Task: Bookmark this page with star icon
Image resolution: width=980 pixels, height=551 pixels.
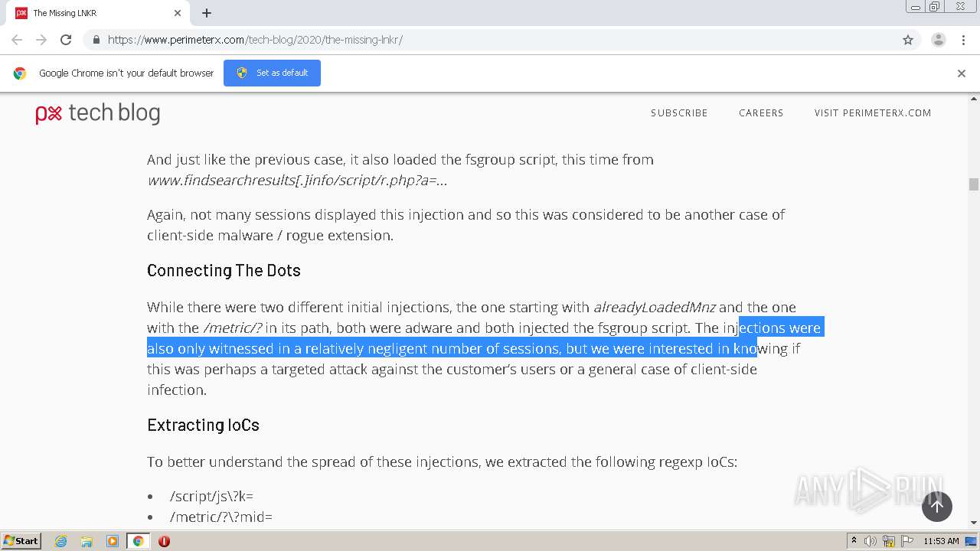Action: (x=908, y=40)
